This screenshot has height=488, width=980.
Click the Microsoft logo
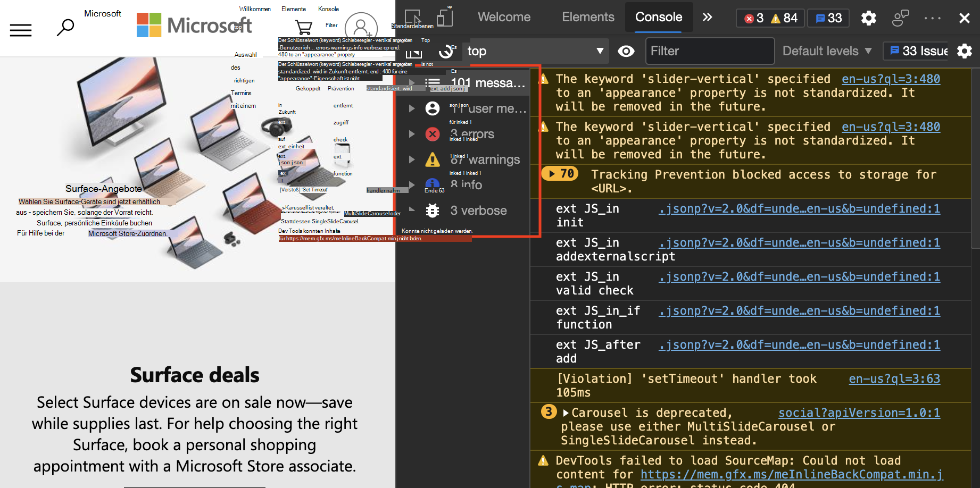click(x=194, y=25)
